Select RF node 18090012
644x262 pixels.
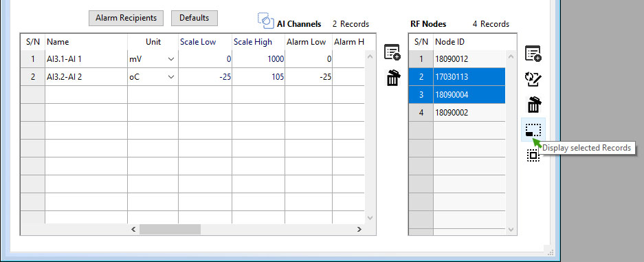coord(469,59)
